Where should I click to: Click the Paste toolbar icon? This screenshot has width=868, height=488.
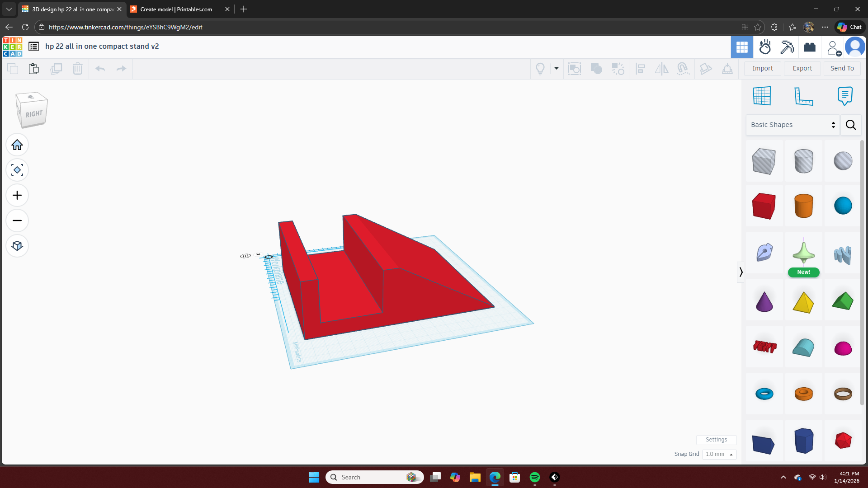(34, 69)
